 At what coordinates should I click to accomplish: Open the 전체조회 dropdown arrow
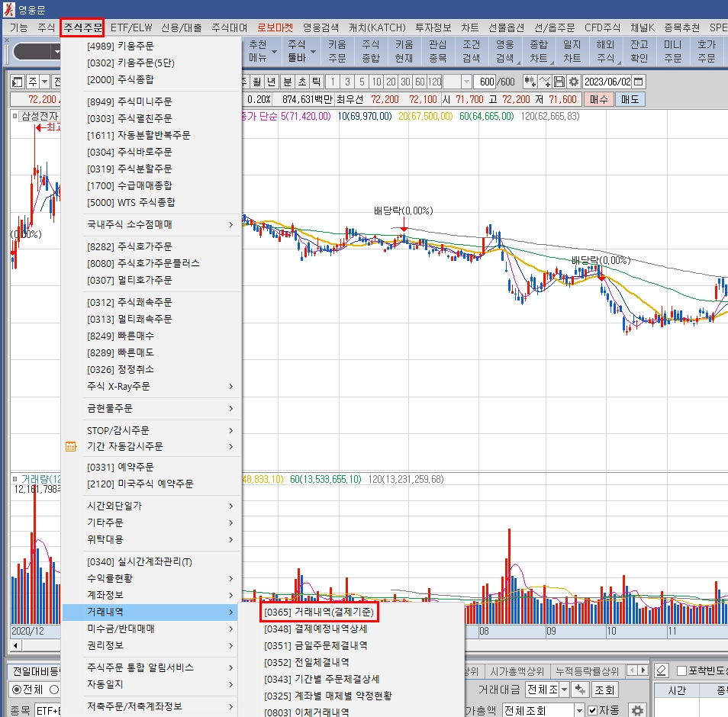[579, 710]
